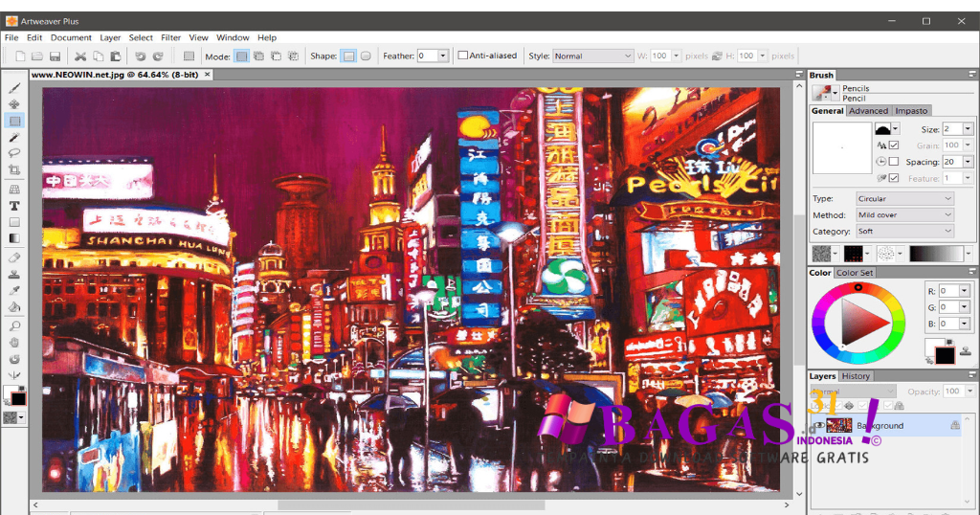Click the Copy toolbar icon
The height and width of the screenshot is (515, 980).
(99, 56)
